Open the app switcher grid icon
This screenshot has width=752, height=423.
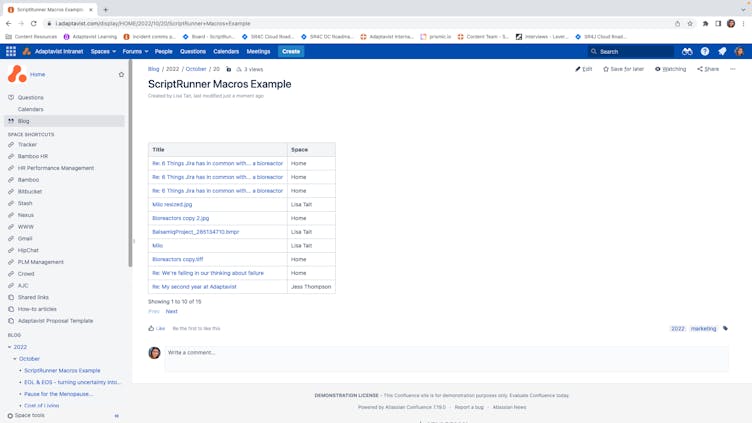(x=11, y=51)
